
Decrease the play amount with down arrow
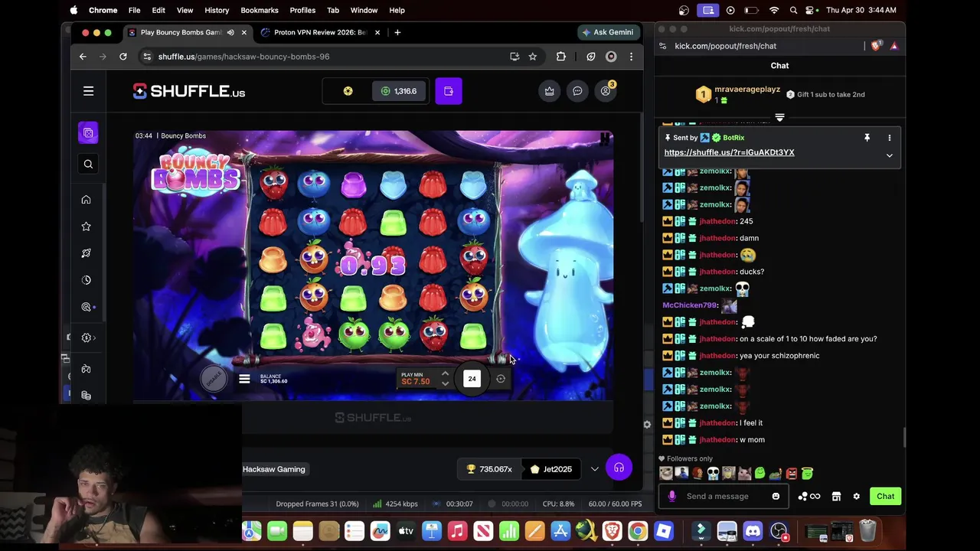[x=445, y=383]
